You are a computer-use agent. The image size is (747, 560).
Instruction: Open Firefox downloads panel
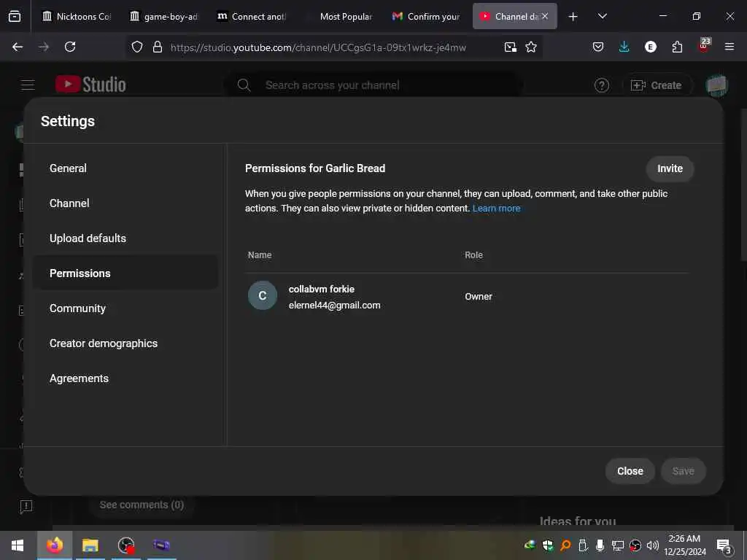click(x=624, y=47)
